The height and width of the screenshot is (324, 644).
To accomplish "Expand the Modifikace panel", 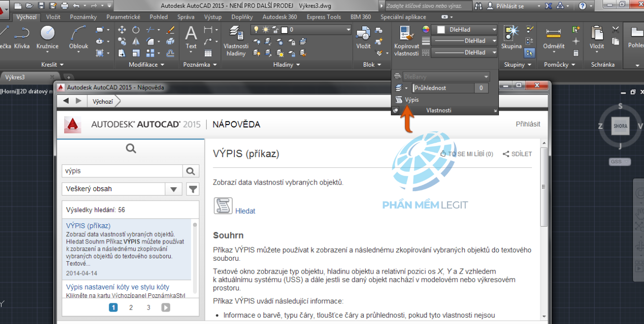I will (146, 65).
